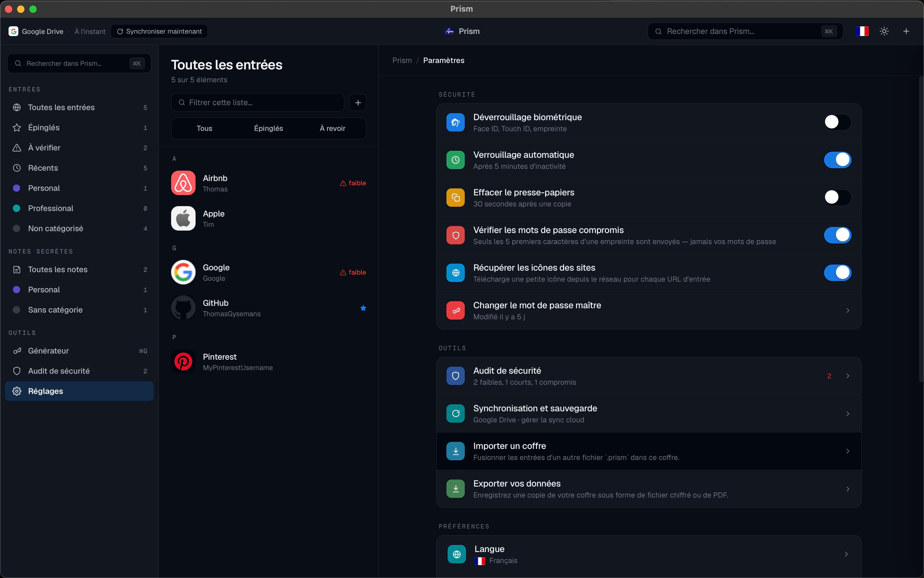
Task: Click the Prism breadcrumb link
Action: tap(402, 61)
